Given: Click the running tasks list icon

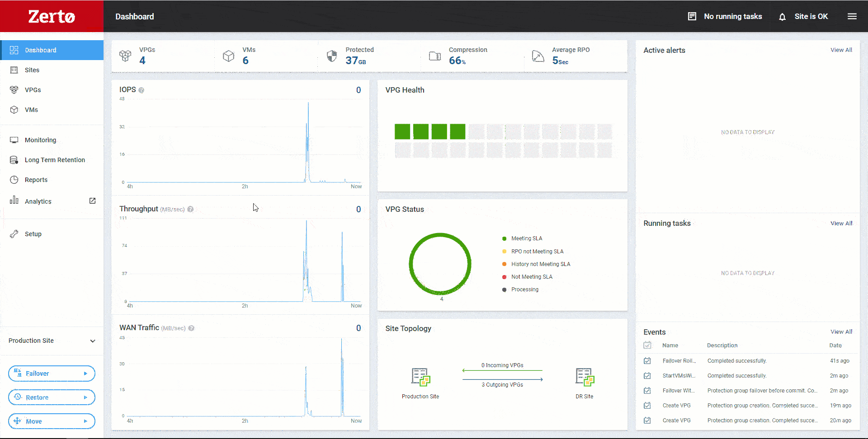Looking at the screenshot, I should point(692,16).
